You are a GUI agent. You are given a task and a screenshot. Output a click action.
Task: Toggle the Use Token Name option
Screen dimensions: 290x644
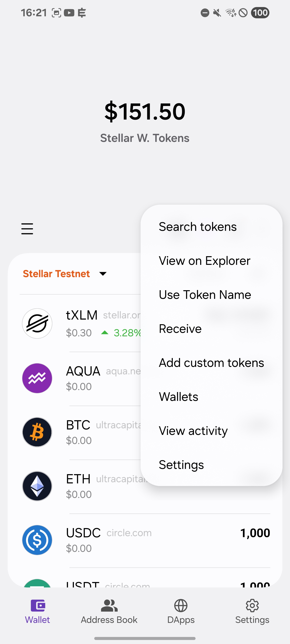click(x=205, y=295)
